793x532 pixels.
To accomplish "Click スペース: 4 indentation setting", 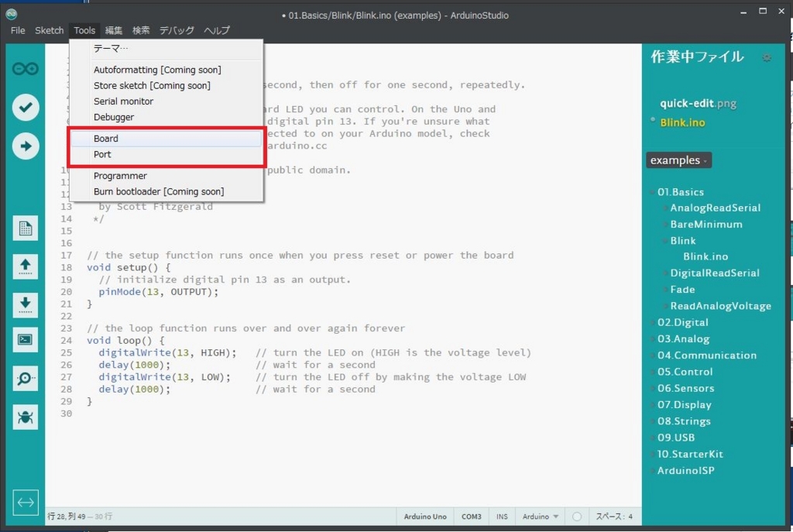I will point(613,517).
